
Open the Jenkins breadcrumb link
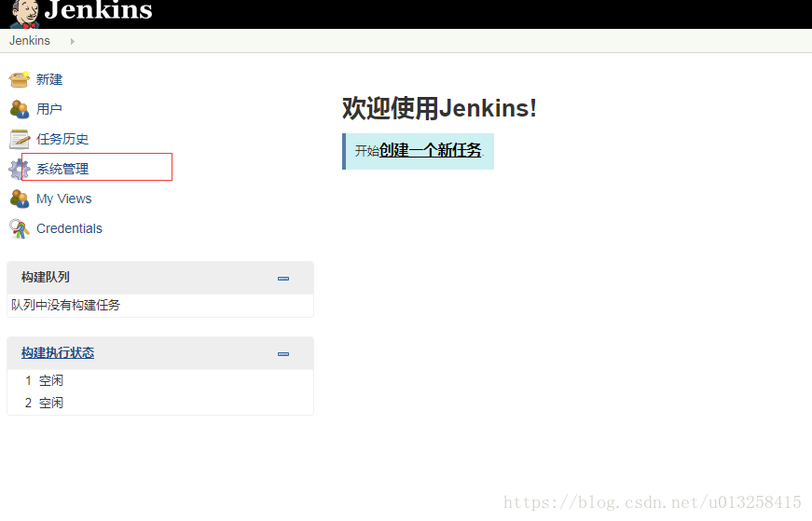click(30, 41)
